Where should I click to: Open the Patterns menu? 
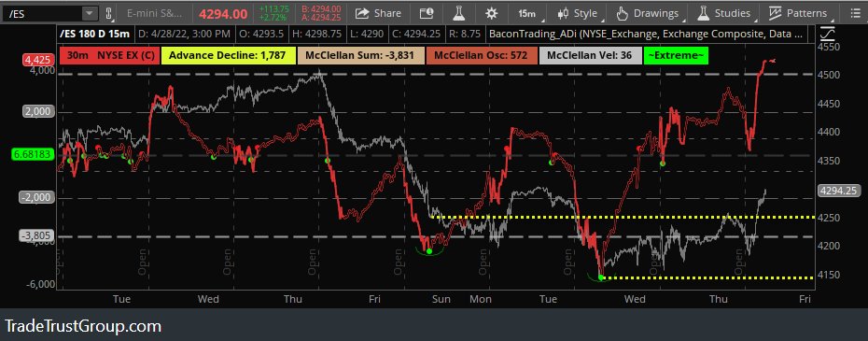click(799, 13)
